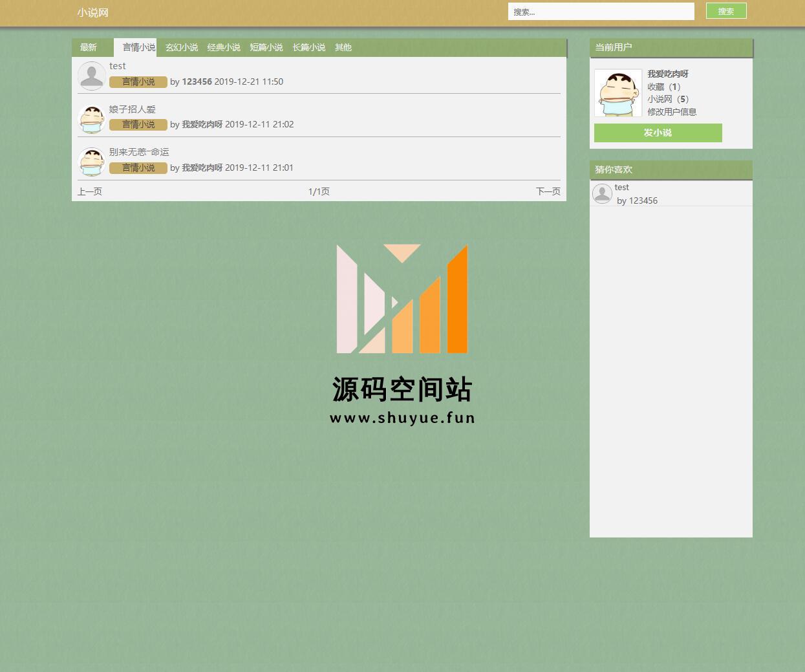Click the date 2019-12-11 21:02
The width and height of the screenshot is (805, 672).
click(x=259, y=124)
